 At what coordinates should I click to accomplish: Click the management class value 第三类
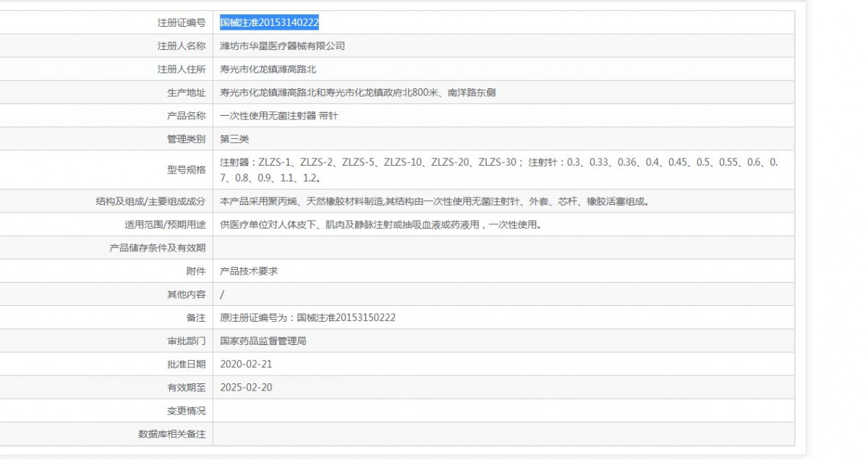coord(235,139)
